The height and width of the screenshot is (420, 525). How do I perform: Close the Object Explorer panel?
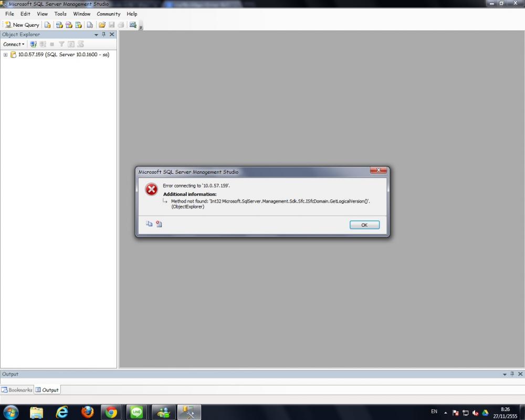(x=112, y=34)
